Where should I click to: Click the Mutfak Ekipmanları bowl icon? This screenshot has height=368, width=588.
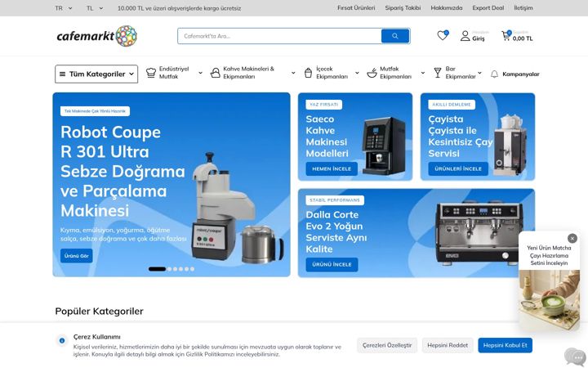[372, 73]
